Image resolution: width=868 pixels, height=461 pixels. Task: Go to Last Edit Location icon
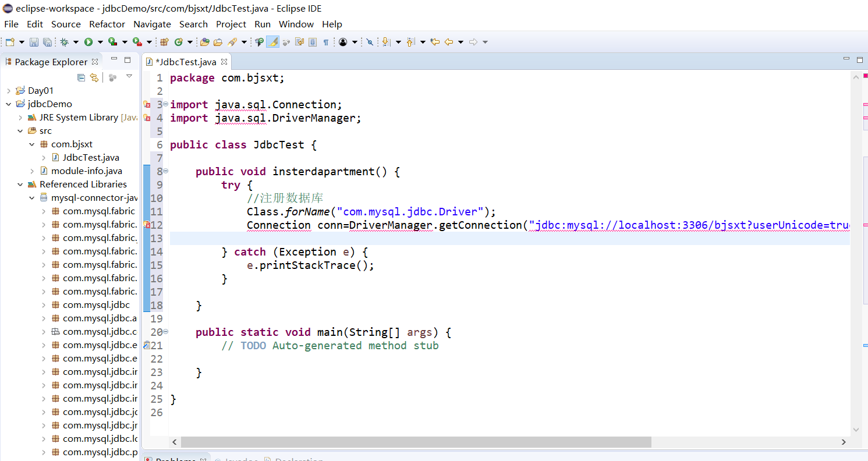click(435, 42)
